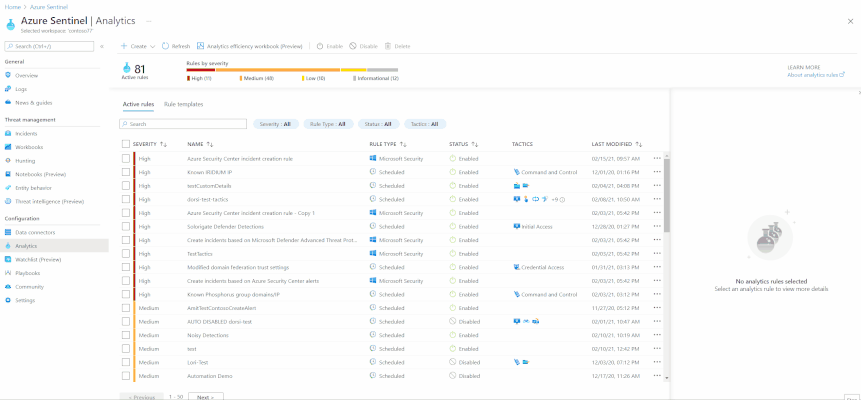Open Settings in the sidebar
This screenshot has width=861, height=400.
click(x=25, y=301)
